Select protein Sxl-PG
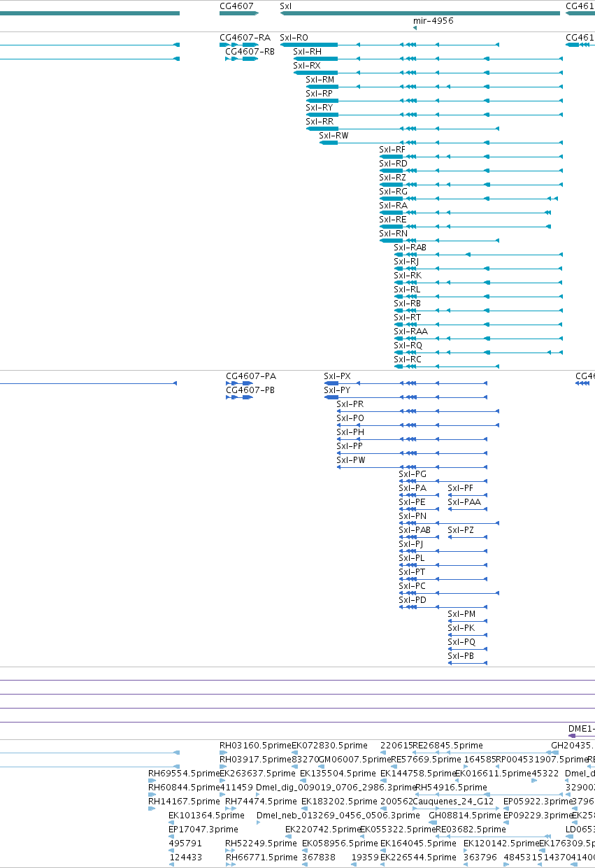The image size is (595, 868). click(413, 474)
